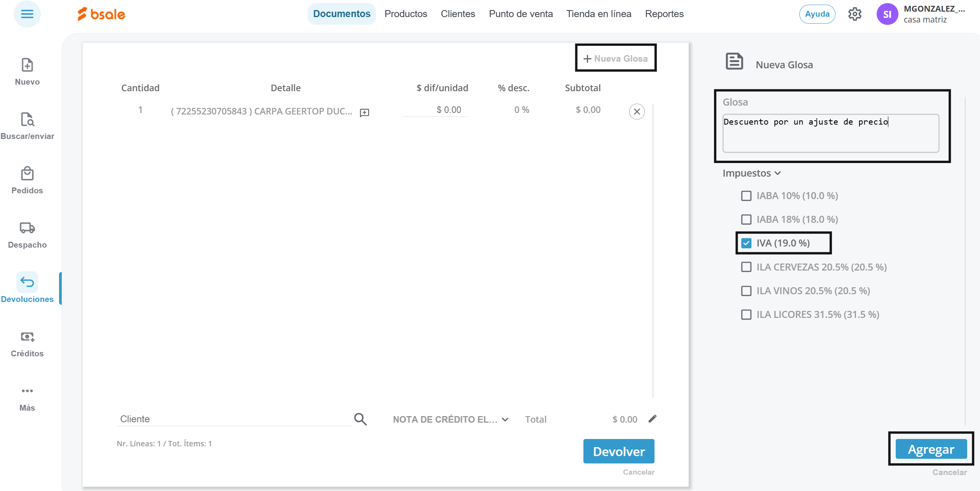The image size is (980, 491).
Task: Select the Créditos sidebar icon
Action: 27,337
